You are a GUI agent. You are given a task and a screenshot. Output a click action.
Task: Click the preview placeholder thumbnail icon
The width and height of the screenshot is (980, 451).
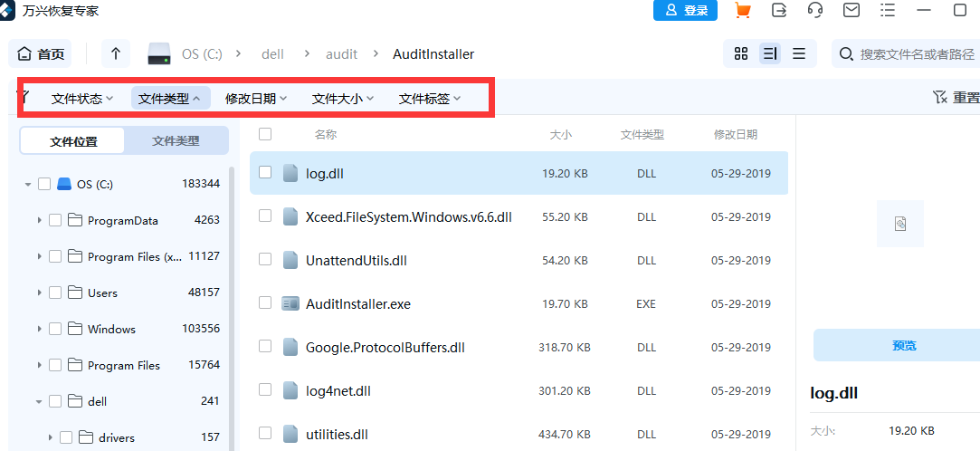900,224
